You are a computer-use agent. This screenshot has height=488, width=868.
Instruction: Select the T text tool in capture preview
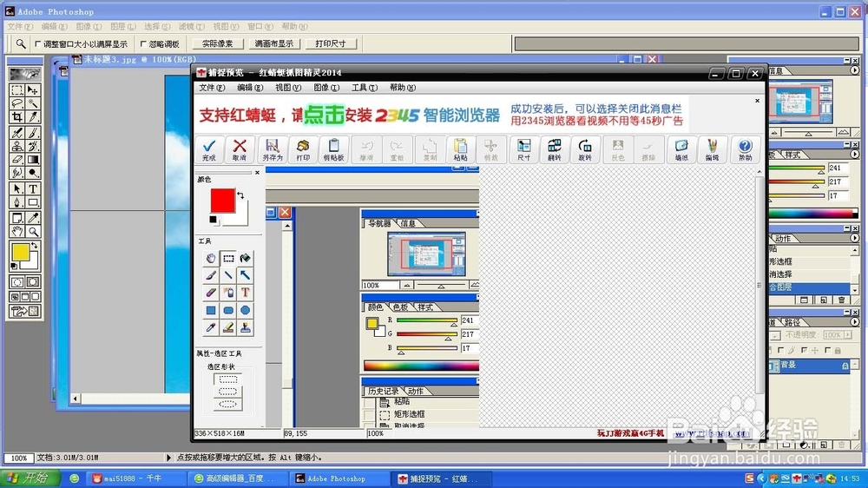(246, 293)
